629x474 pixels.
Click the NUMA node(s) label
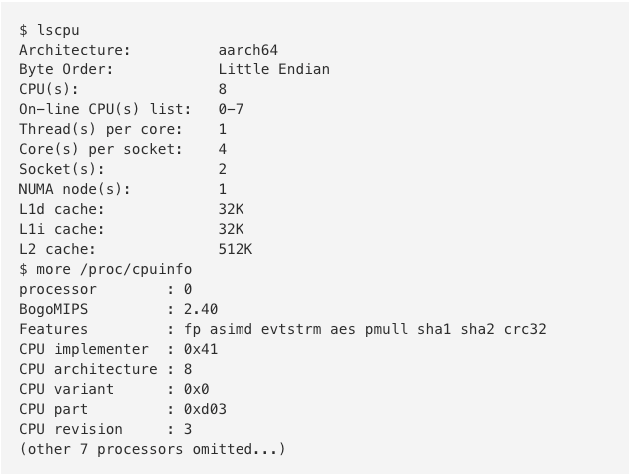75,190
